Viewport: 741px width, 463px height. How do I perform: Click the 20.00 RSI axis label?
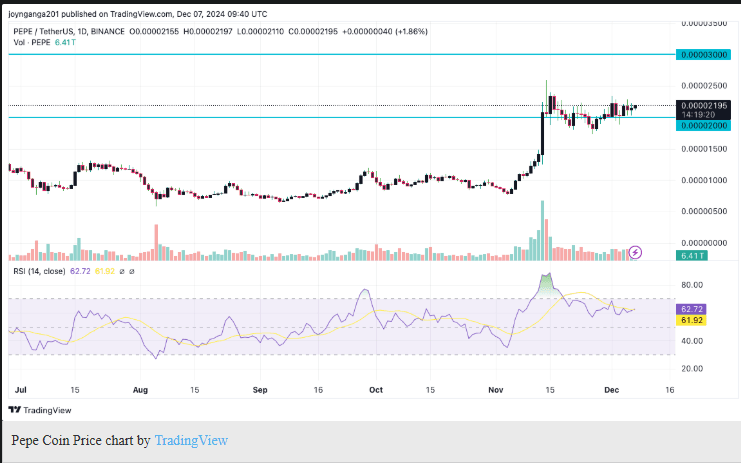click(692, 369)
